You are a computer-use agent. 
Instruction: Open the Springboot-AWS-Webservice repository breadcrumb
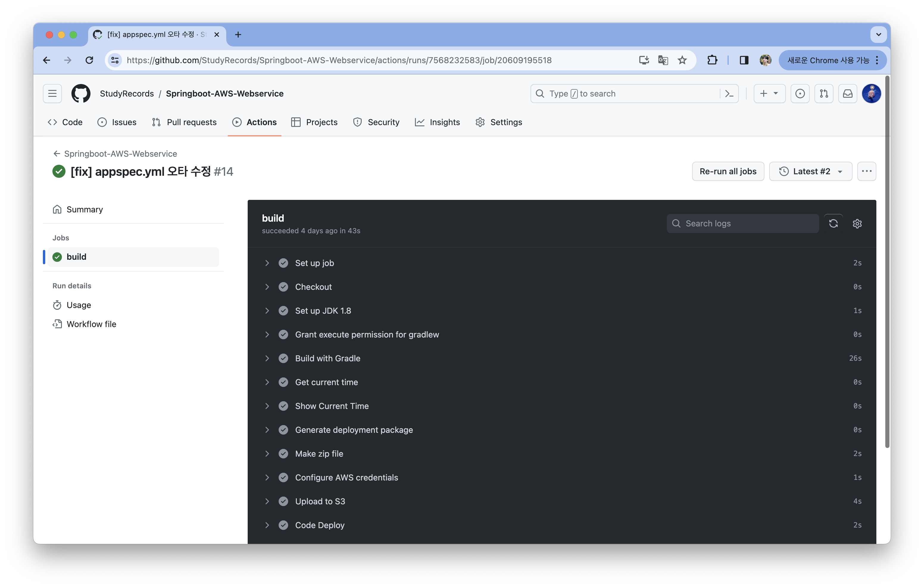click(x=224, y=93)
